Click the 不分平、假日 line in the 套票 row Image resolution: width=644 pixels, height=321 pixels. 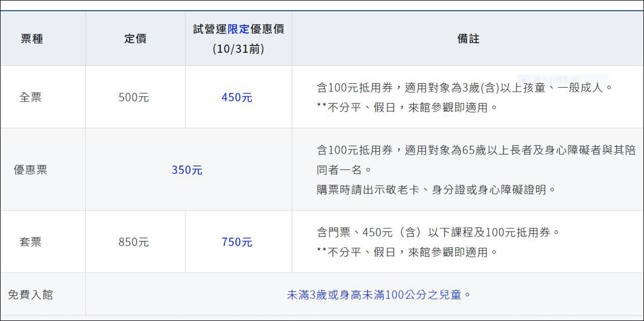[x=407, y=252]
